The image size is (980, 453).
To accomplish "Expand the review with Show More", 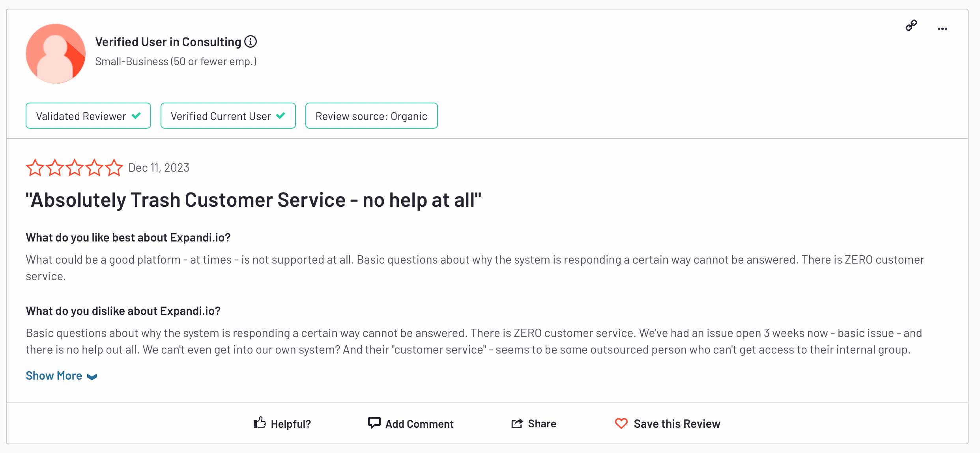I will [x=61, y=376].
